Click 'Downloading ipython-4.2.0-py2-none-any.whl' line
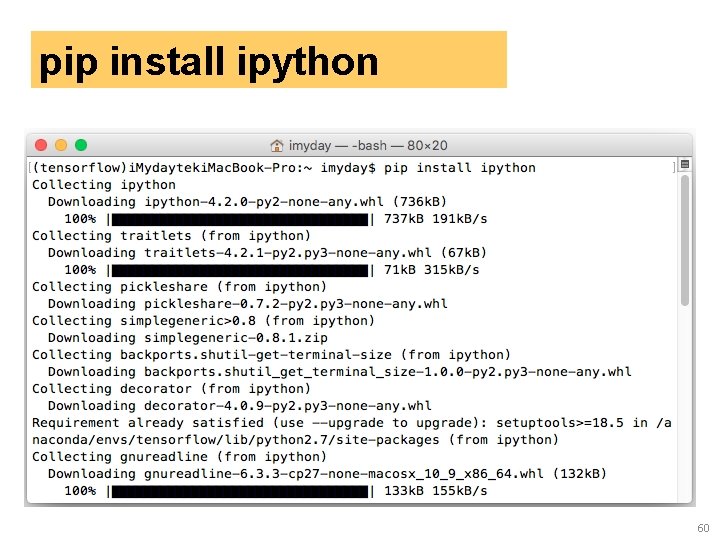This screenshot has height=540, width=720. 247,202
